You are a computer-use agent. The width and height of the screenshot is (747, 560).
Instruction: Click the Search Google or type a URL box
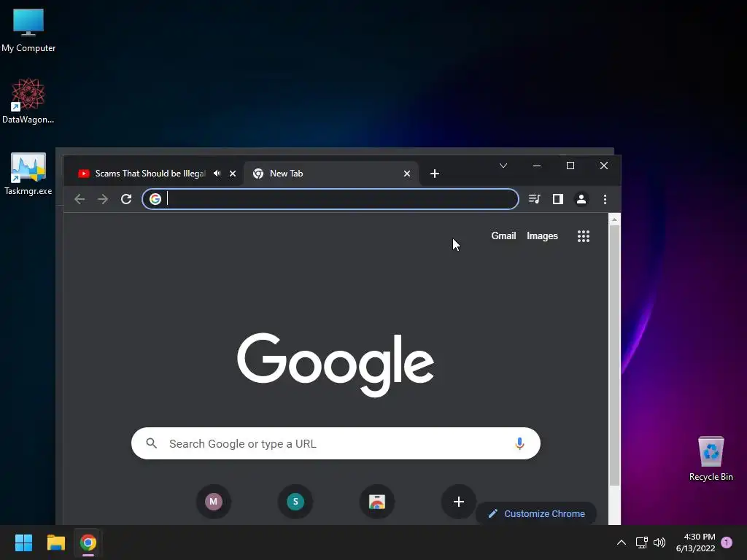[336, 443]
